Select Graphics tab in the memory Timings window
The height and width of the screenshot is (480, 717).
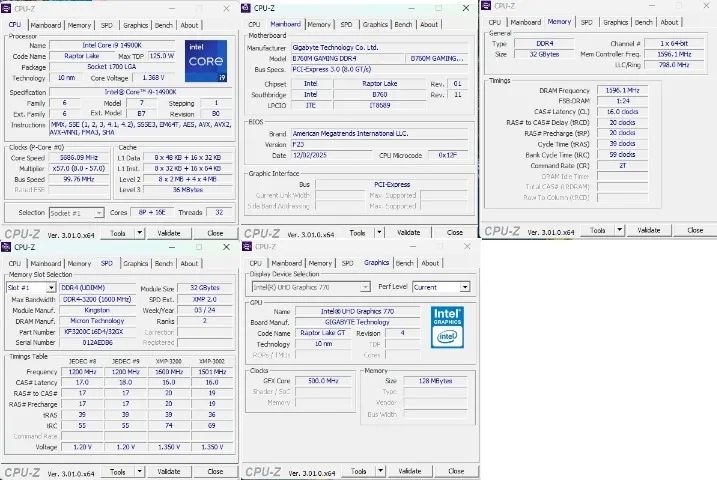click(615, 22)
